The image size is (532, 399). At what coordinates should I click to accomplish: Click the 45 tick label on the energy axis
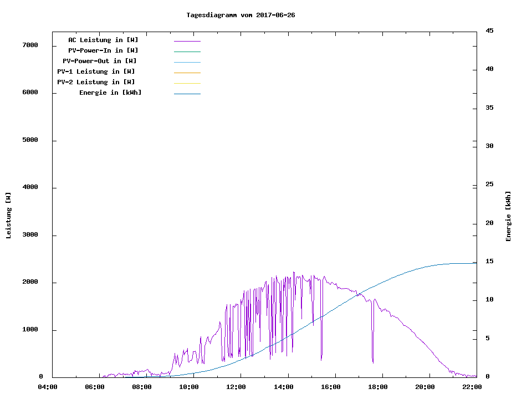489,30
